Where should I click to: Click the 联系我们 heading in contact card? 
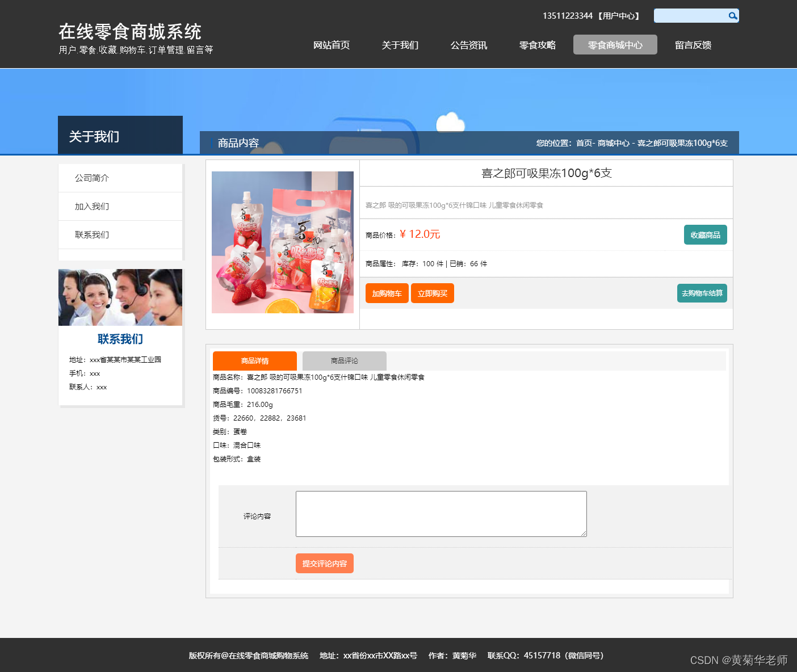[x=120, y=339]
